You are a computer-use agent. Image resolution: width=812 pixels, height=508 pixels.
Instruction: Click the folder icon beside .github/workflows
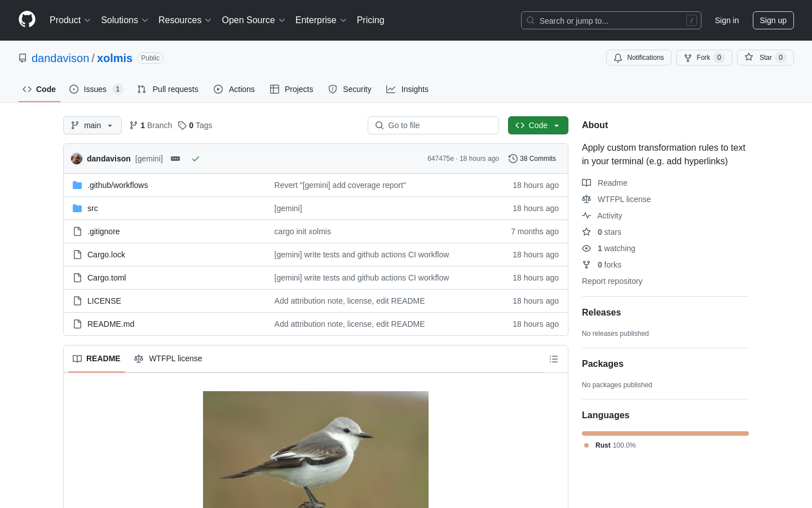tap(77, 185)
